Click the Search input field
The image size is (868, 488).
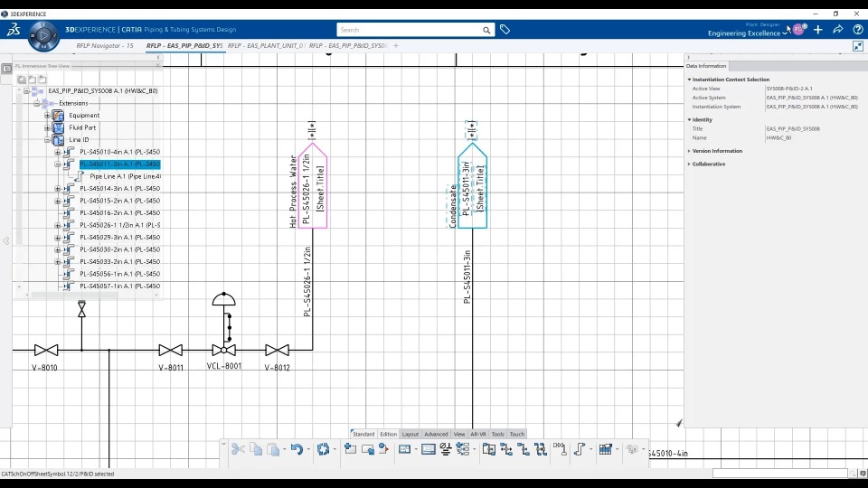tap(410, 30)
